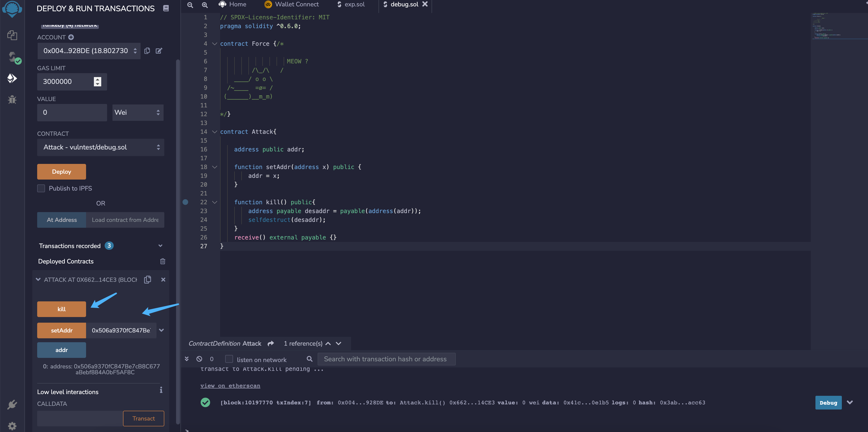Jump to Attack definition arrow icon
Screen dimensions: 868x432
(271, 343)
